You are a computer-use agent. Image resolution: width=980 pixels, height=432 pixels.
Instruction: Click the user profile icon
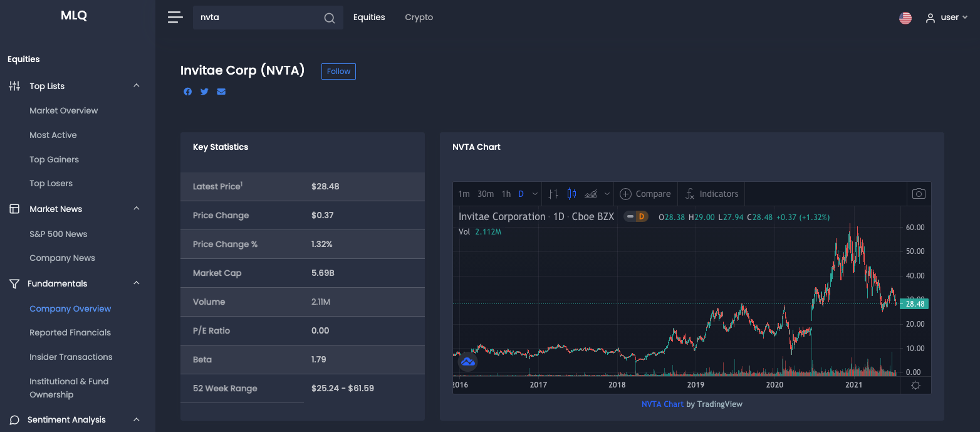[x=930, y=18]
